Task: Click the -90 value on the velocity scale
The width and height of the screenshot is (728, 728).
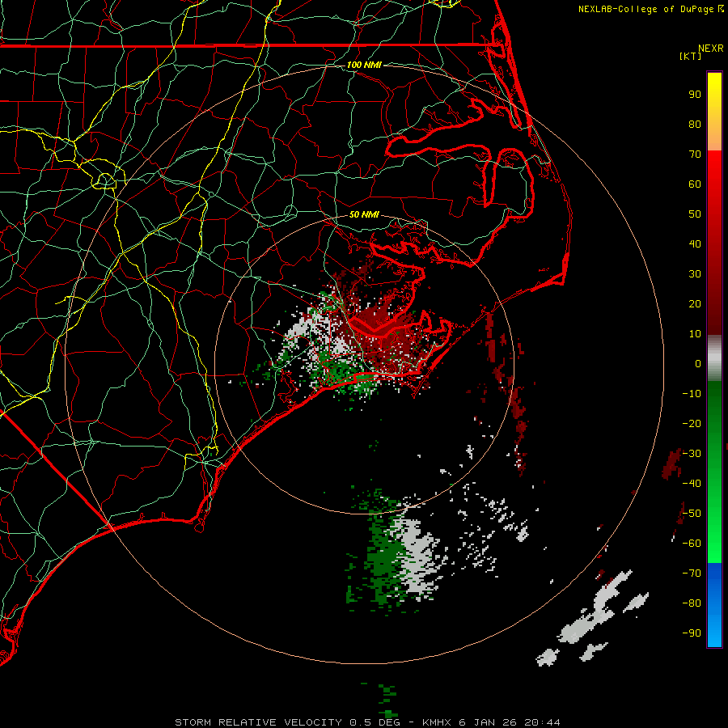Action: [692, 633]
